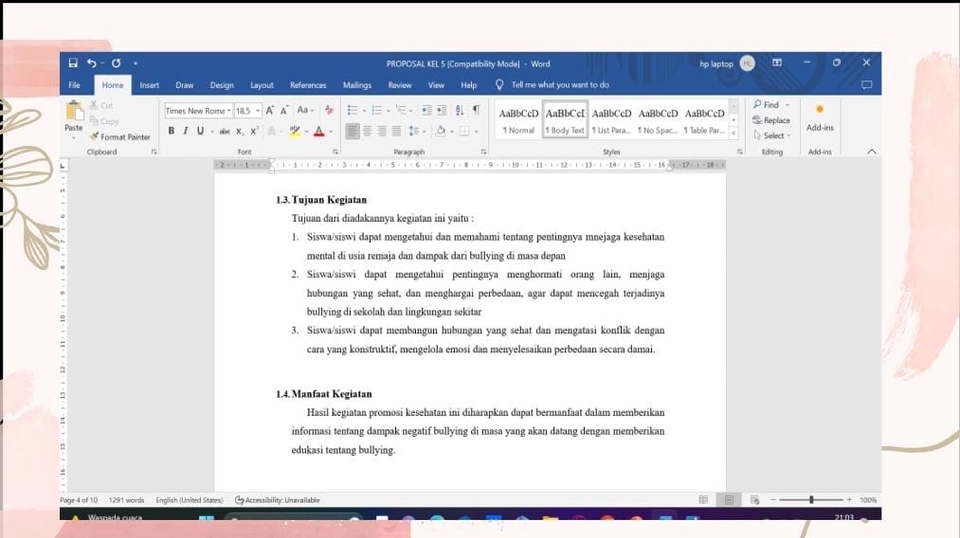Open the Select dropdown
The width and height of the screenshot is (960, 538).
[772, 135]
